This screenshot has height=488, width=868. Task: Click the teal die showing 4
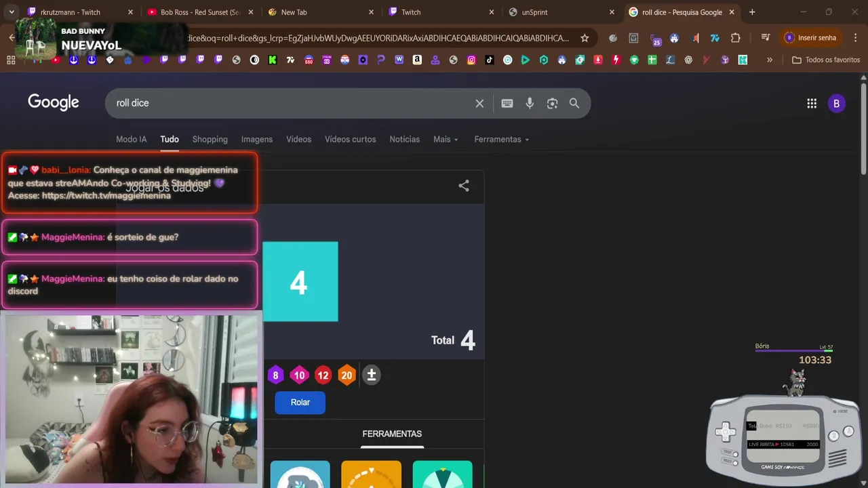(x=300, y=281)
